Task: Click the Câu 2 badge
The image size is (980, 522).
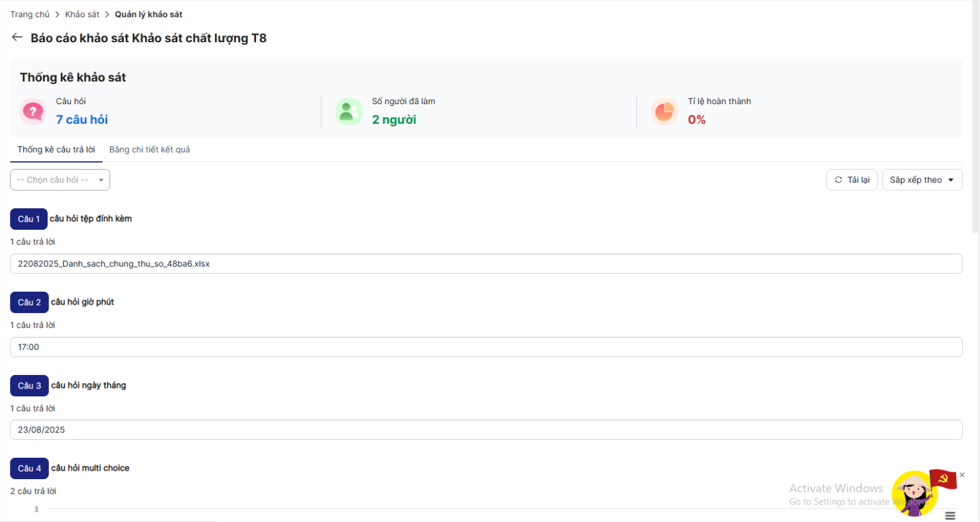Action: 29,302
